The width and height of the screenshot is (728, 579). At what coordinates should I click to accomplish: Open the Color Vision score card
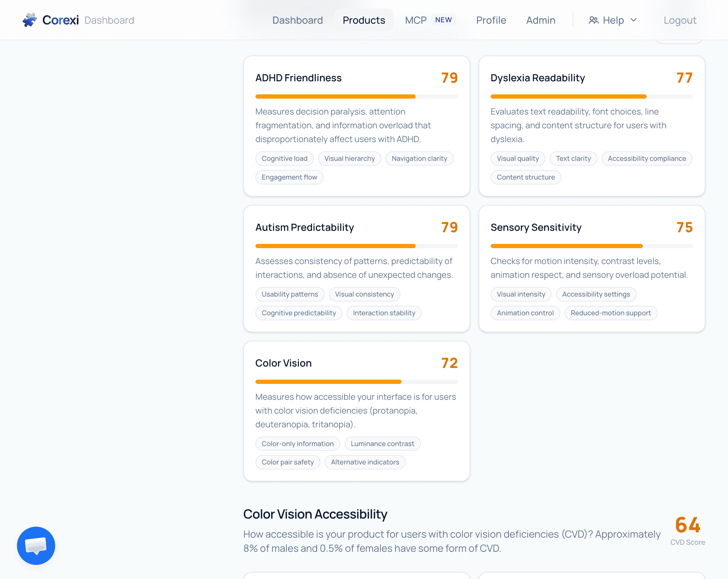pos(357,411)
